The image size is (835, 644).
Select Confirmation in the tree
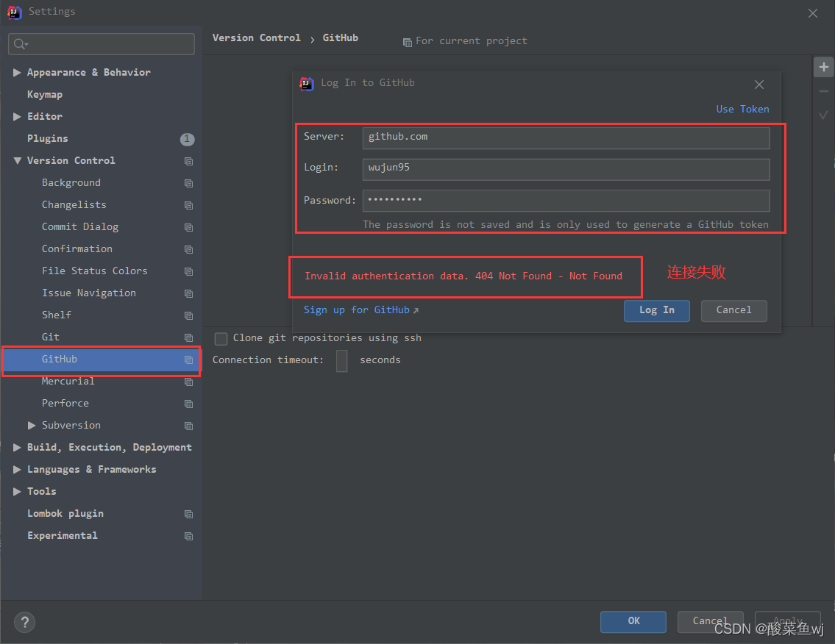(77, 248)
